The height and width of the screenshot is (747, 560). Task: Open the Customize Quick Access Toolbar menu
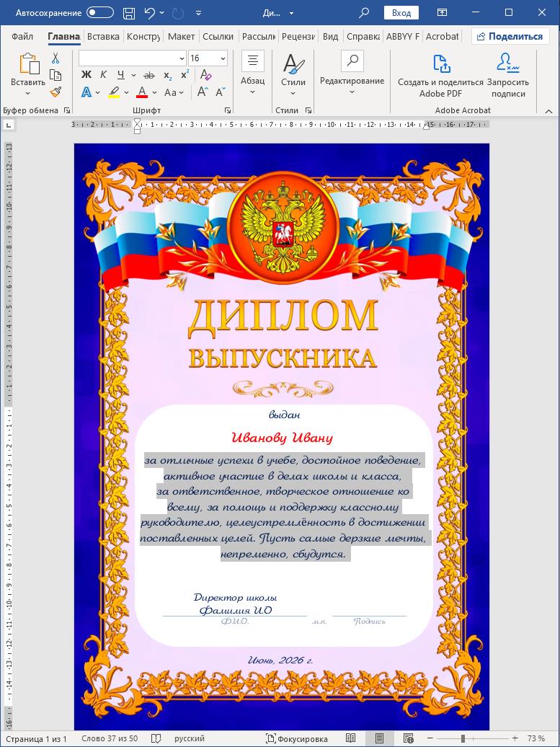(199, 13)
